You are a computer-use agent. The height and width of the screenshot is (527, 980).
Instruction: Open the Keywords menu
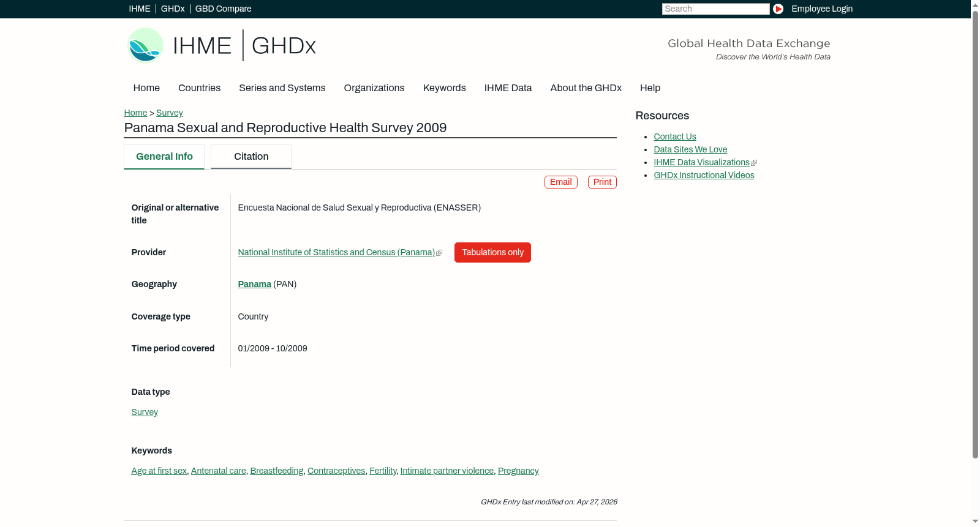click(445, 88)
